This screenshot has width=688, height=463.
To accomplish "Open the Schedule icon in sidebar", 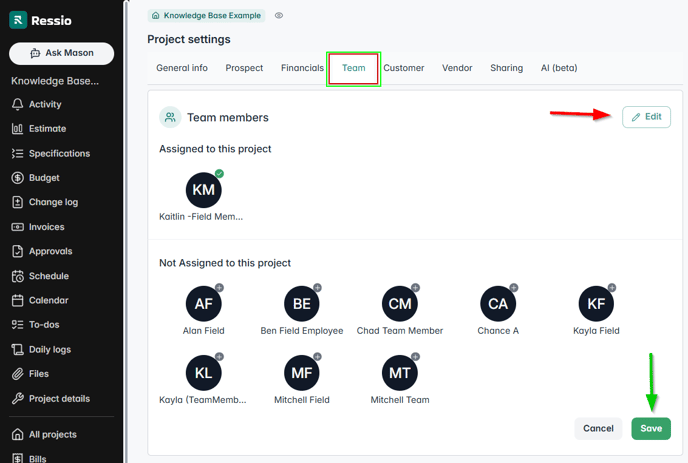I will [17, 276].
